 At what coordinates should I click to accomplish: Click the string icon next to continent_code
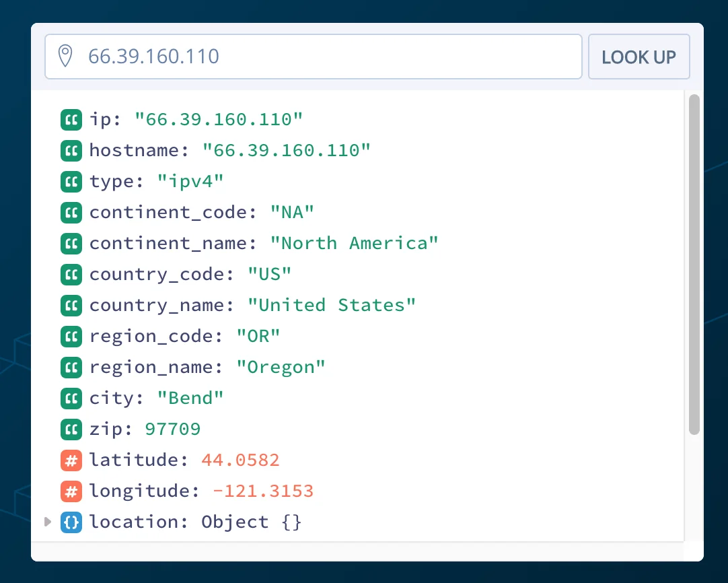click(71, 212)
